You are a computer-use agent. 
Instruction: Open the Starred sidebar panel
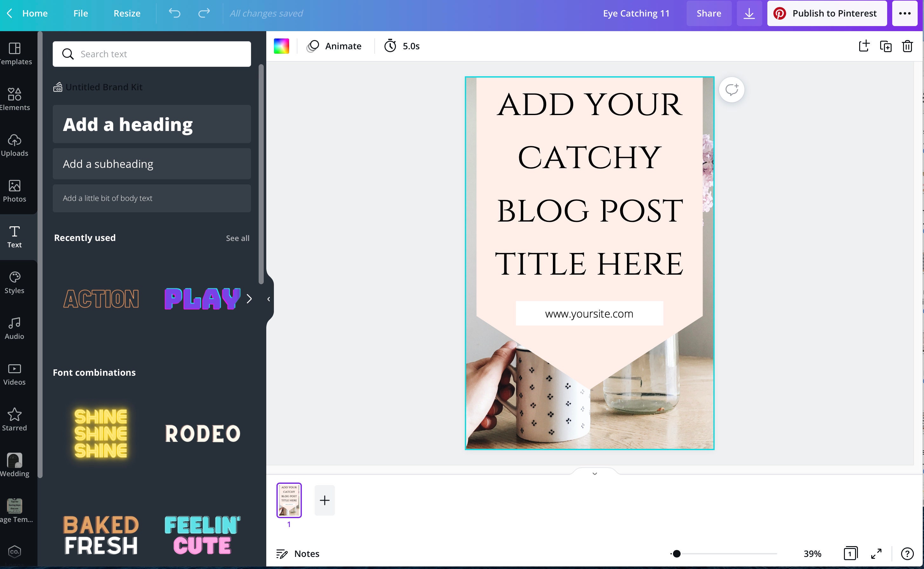tap(15, 420)
